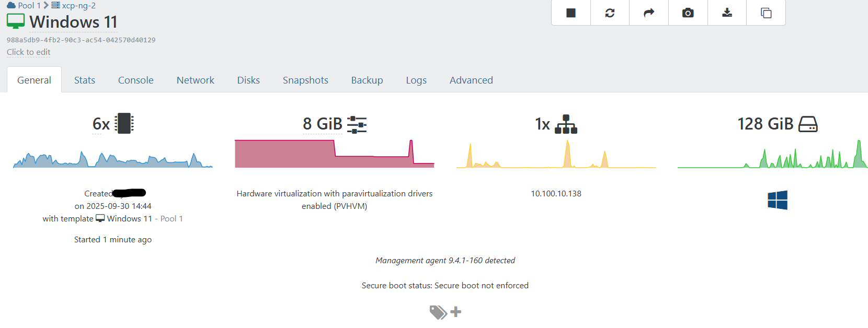Click the add tag plus icon

[x=456, y=312]
